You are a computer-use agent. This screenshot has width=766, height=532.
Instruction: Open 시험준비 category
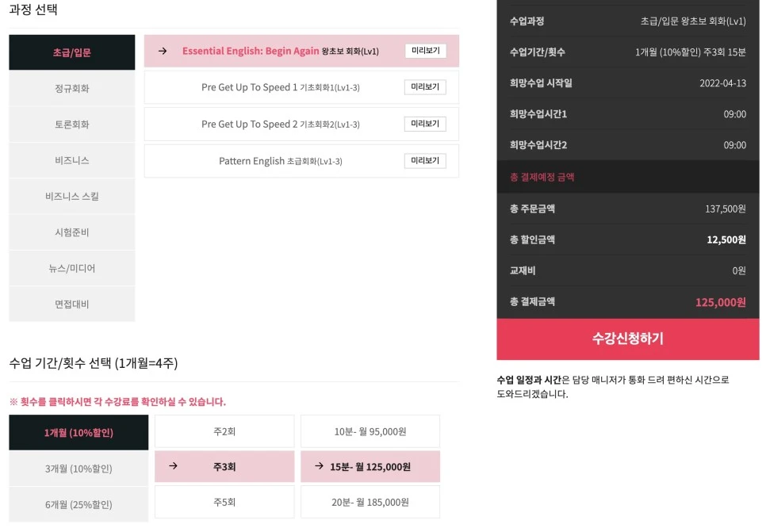72,232
